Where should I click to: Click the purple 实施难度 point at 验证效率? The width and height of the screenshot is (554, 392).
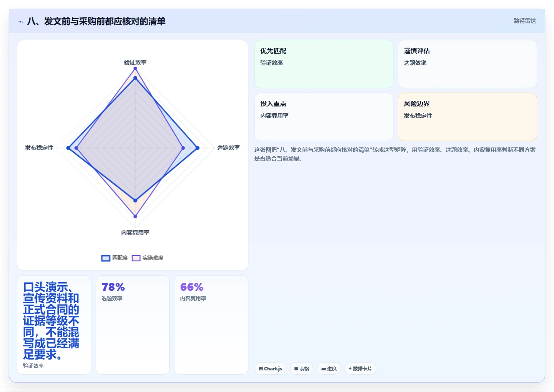[x=135, y=68]
